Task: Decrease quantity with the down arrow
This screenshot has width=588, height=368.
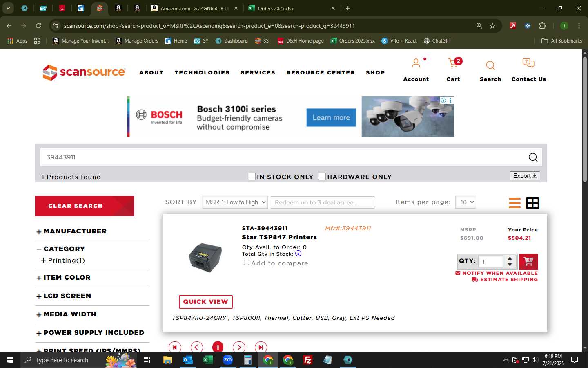Action: [510, 265]
